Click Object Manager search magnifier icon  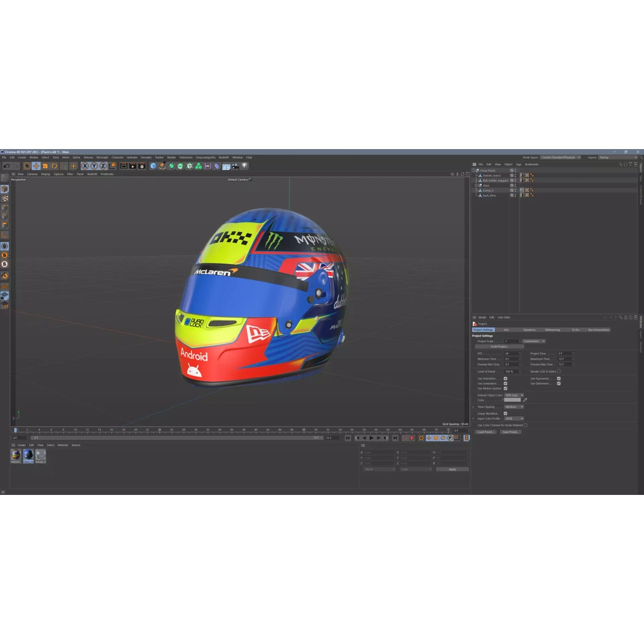[620, 165]
